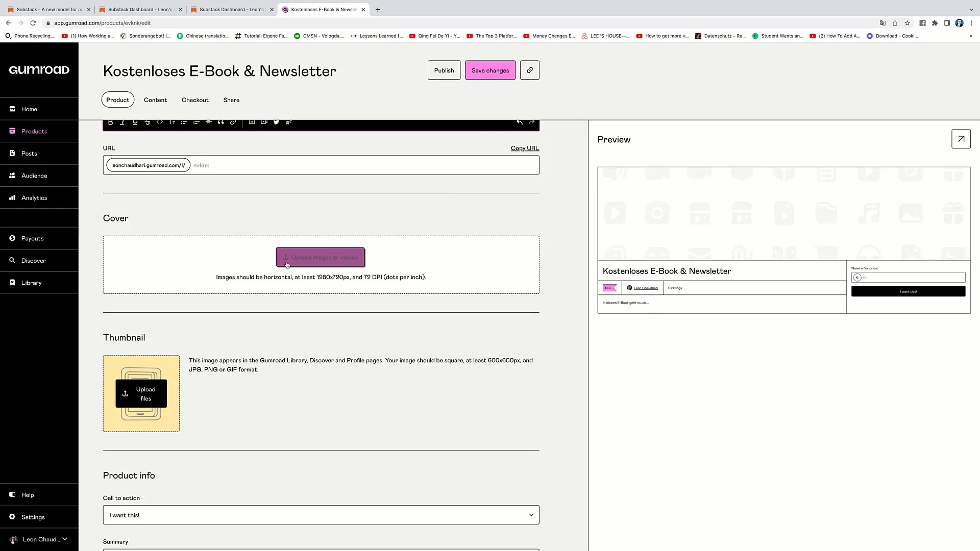Insert a numbered list
980x551 pixels.
[x=197, y=122]
